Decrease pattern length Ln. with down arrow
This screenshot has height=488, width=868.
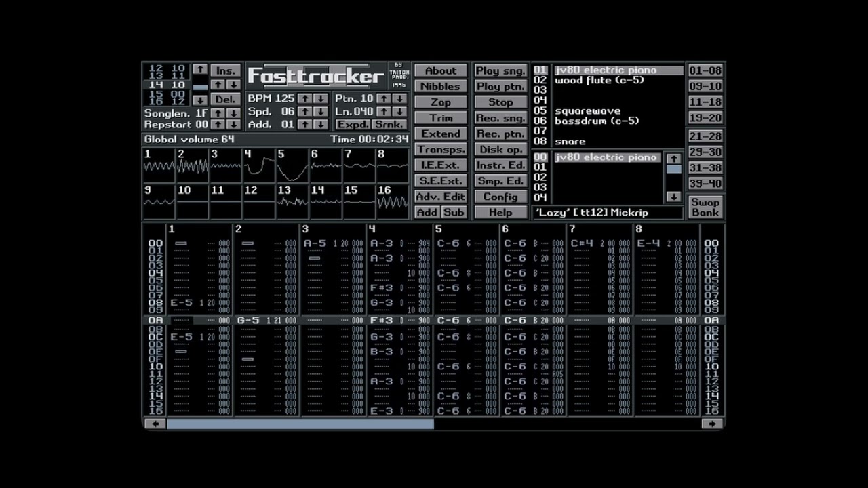click(399, 112)
